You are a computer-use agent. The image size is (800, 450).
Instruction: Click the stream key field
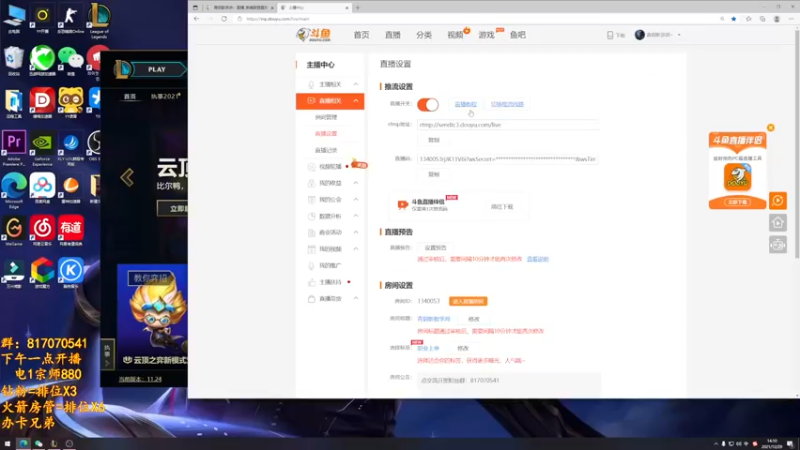click(508, 159)
